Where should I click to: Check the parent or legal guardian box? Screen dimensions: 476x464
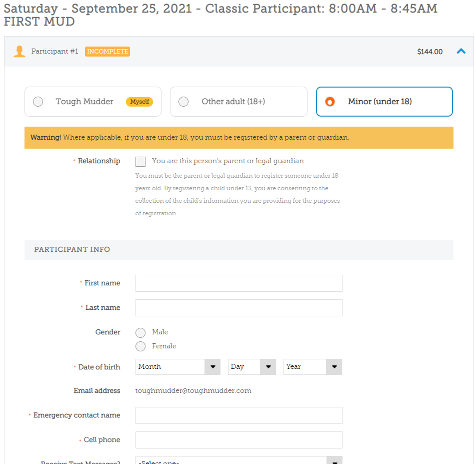(140, 161)
